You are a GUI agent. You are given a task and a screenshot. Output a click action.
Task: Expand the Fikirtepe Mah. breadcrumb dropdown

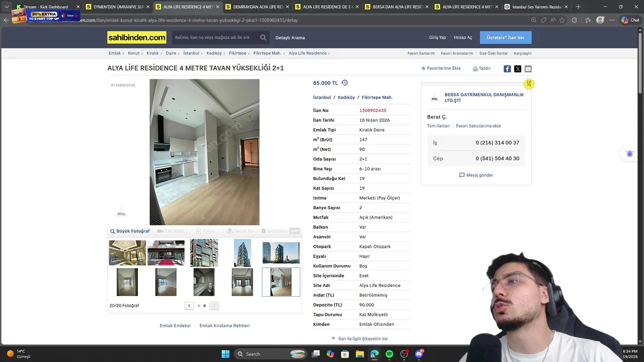(285, 53)
